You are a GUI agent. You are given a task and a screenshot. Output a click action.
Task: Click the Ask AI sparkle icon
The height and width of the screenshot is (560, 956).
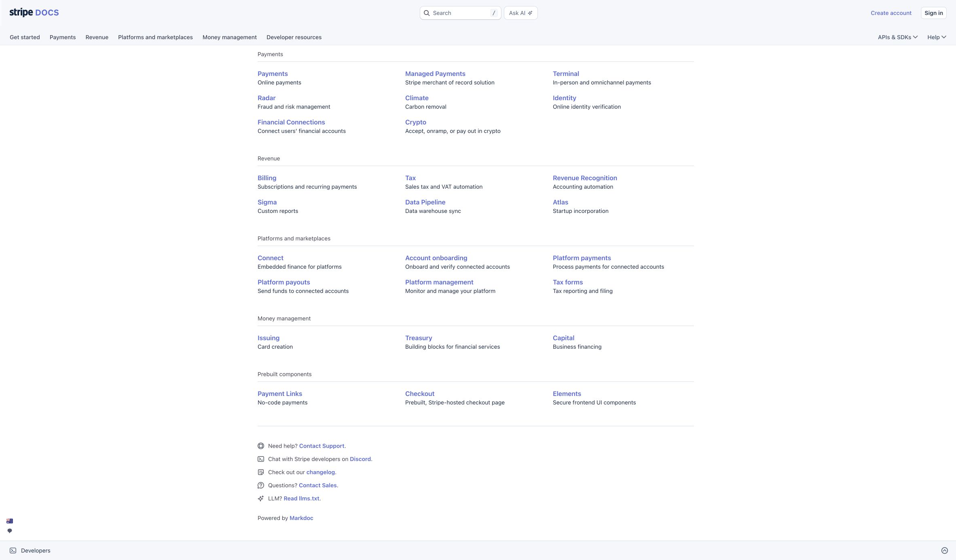tap(530, 13)
